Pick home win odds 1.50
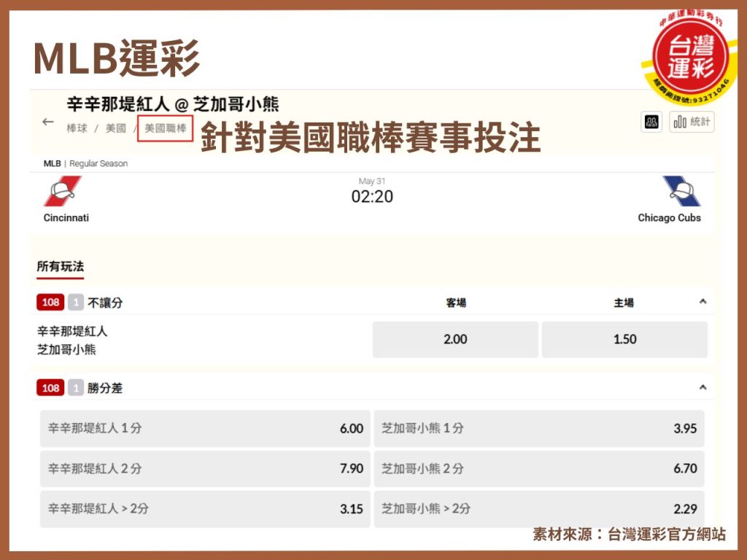Screen dimensions: 747x560 624,339
